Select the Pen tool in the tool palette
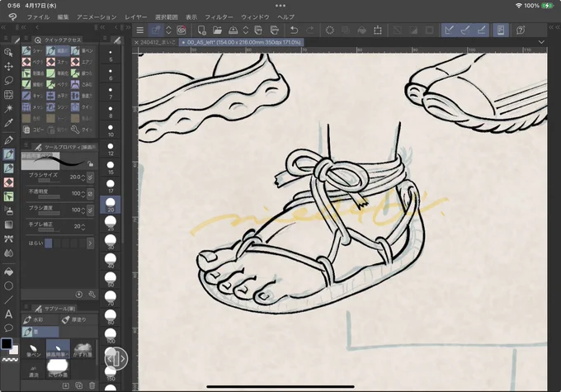The image size is (561, 392). click(8, 140)
